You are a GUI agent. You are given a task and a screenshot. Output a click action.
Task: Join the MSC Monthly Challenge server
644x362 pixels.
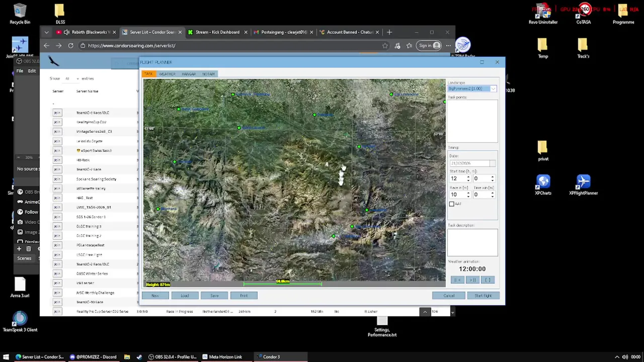point(57,293)
